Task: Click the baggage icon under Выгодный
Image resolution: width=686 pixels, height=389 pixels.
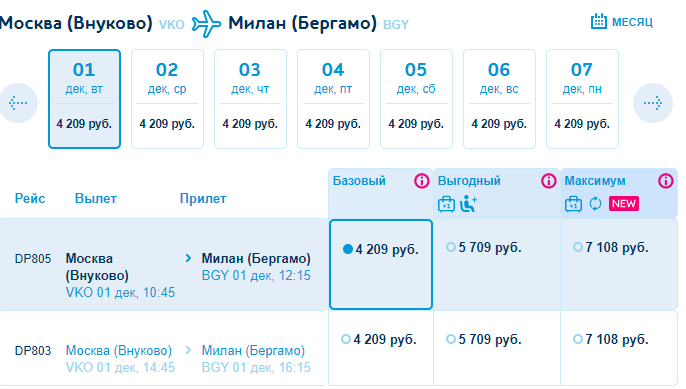Action: (x=446, y=204)
